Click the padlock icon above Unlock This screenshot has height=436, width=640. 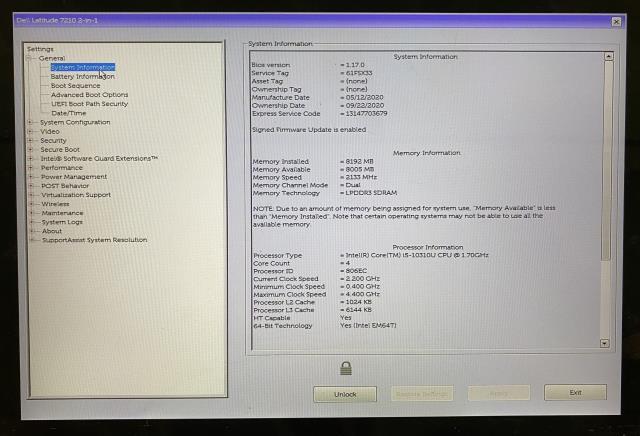(346, 368)
